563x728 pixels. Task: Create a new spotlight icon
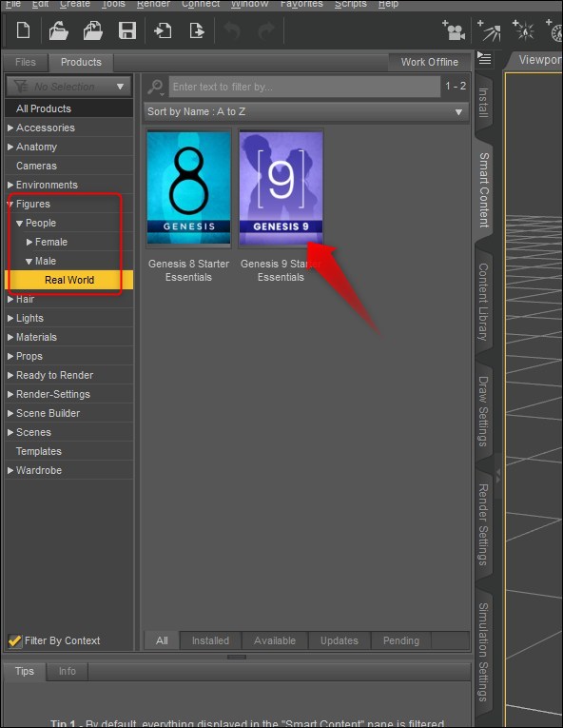(489, 30)
